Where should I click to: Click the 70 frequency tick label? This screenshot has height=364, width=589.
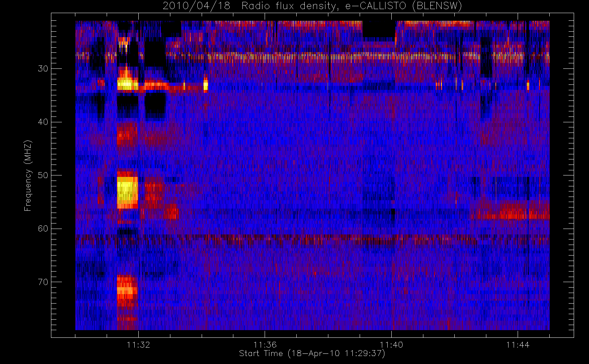43,282
